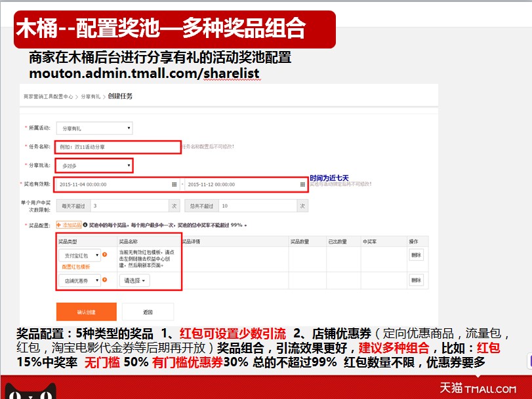Screen dimensions: 532x399
Task: Go to 商家营销工具配置中心 breadcrumb
Action: click(x=48, y=96)
